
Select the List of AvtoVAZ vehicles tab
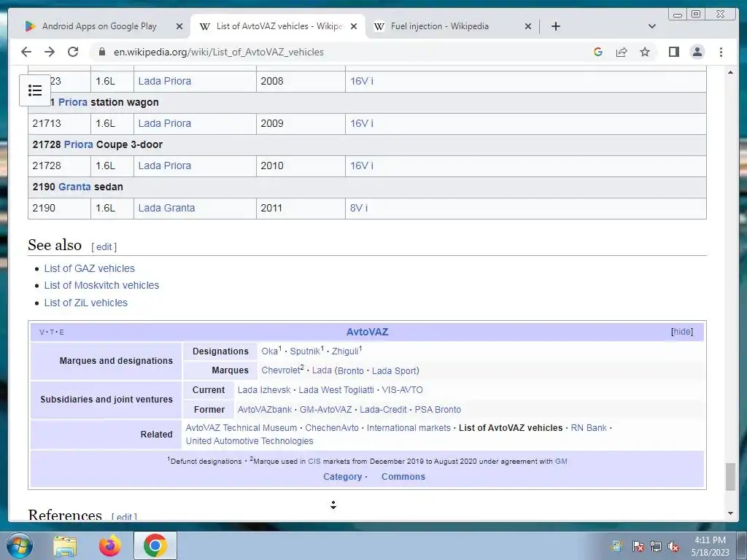click(279, 26)
